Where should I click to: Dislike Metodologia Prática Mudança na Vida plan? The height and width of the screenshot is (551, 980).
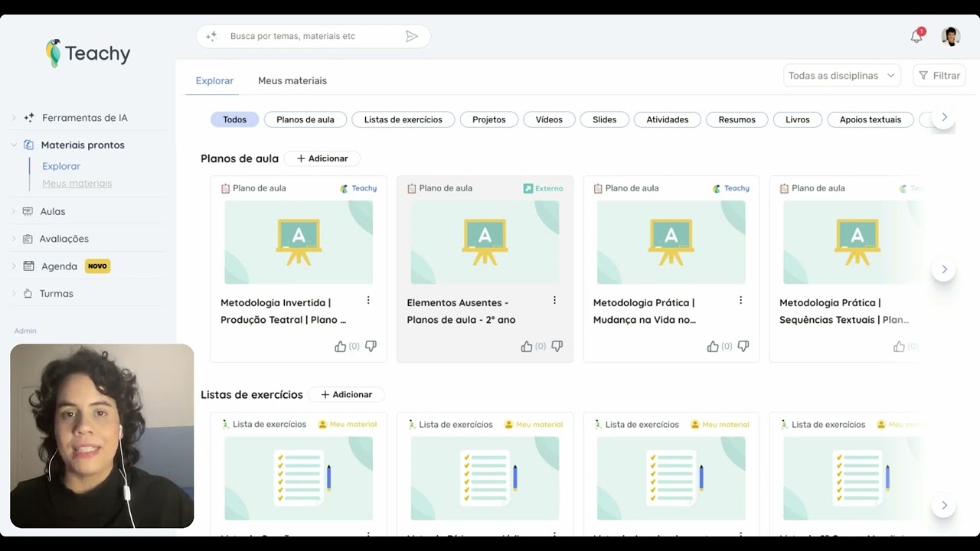click(743, 347)
